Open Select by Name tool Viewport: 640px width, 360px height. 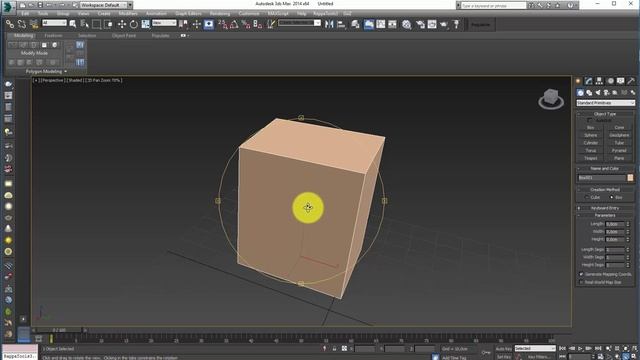[x=84, y=24]
